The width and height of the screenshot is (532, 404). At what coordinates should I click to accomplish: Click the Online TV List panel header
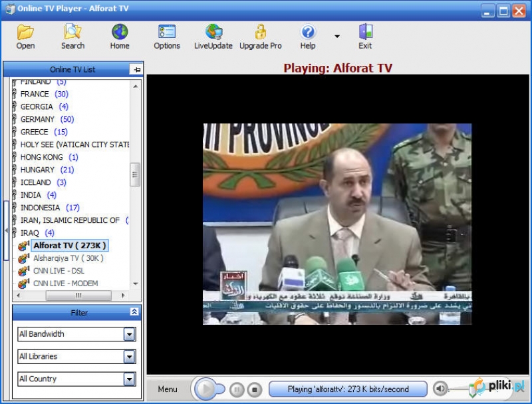(x=72, y=70)
